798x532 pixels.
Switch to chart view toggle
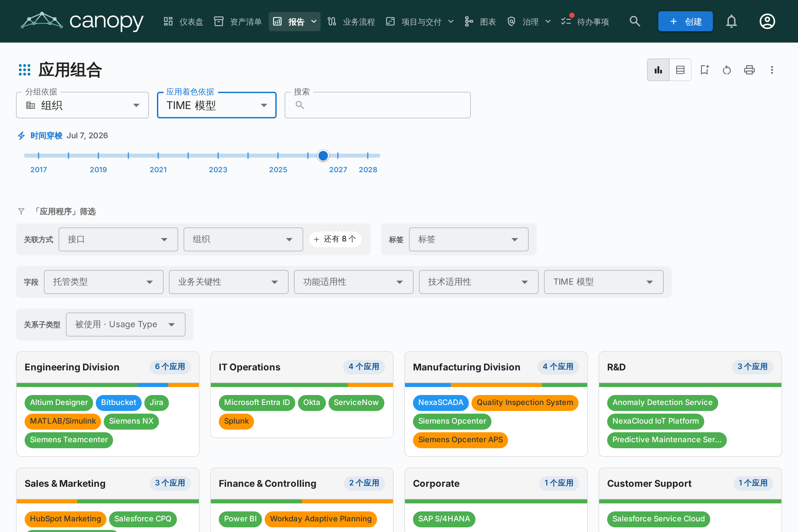point(658,70)
